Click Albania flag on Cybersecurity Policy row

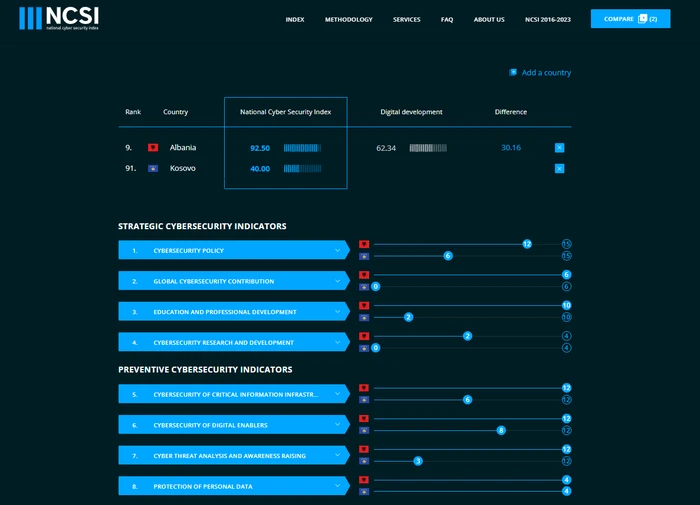[364, 244]
